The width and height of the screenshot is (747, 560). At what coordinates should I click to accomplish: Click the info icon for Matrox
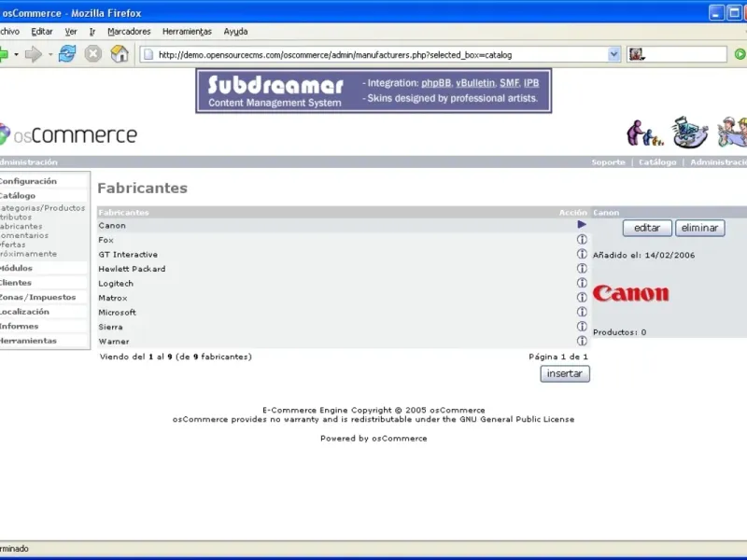coord(582,297)
